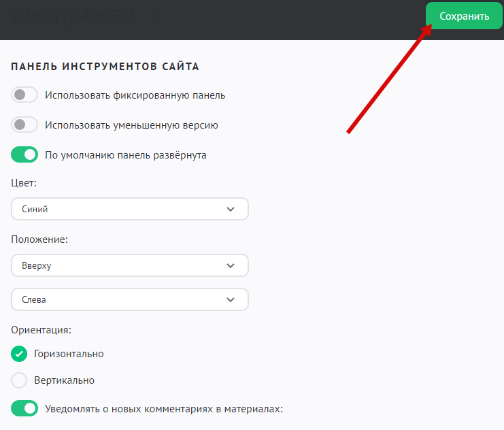Select the empty Вертикально radio circle
The image size is (504, 430).
(20, 380)
